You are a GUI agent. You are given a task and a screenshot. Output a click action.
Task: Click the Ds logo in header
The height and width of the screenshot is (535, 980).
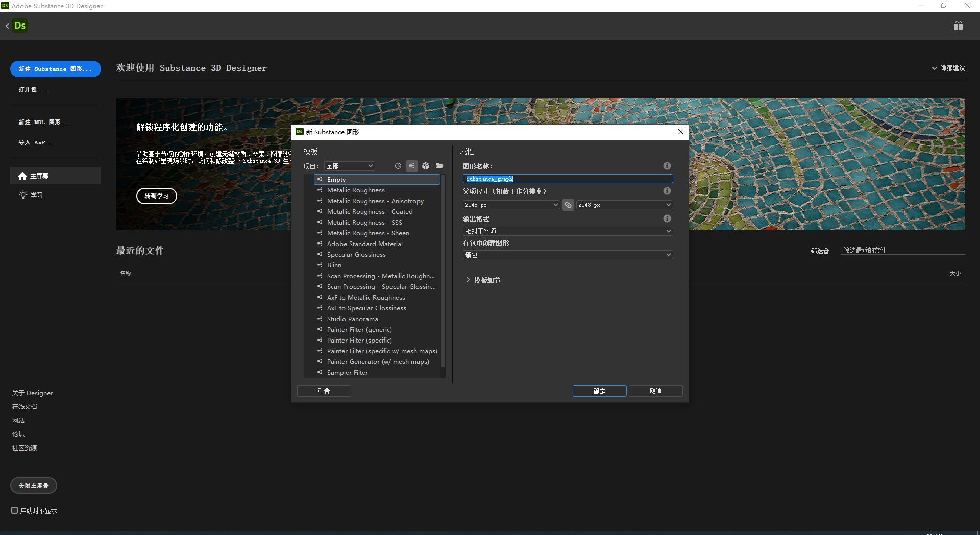click(20, 26)
